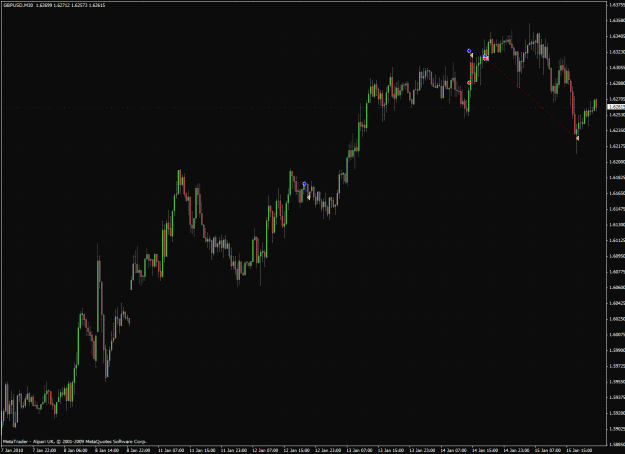Click the '15 Jan 07:00' time label
Screen dimensions: 625x454
pyautogui.click(x=548, y=450)
